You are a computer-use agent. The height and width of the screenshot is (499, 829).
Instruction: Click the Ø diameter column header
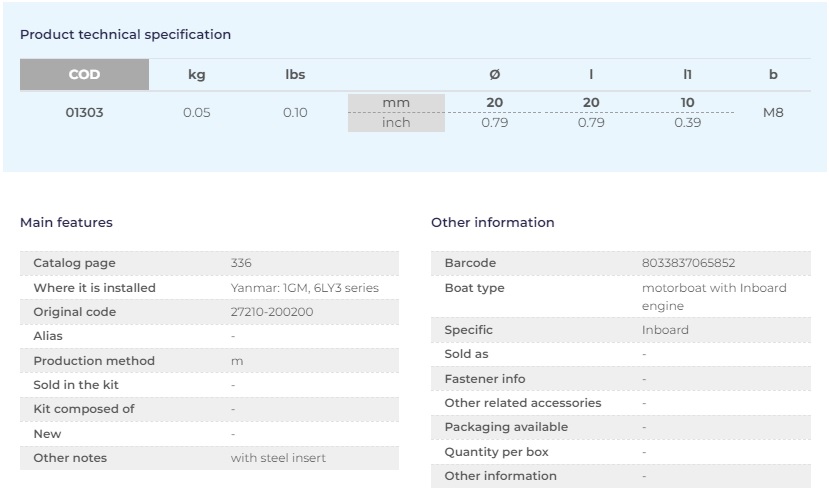click(x=494, y=74)
